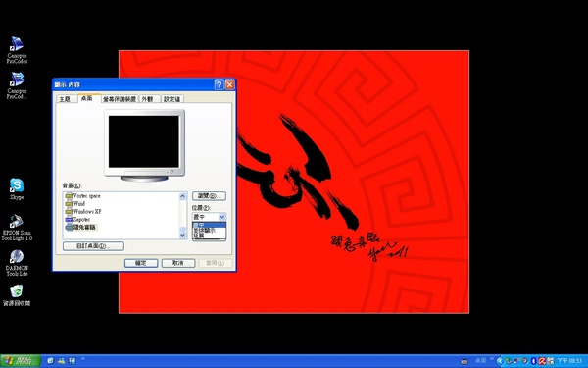This screenshot has width=588, height=368.
Task: Click the keyboard language bar icon on taskbar
Action: (x=465, y=361)
